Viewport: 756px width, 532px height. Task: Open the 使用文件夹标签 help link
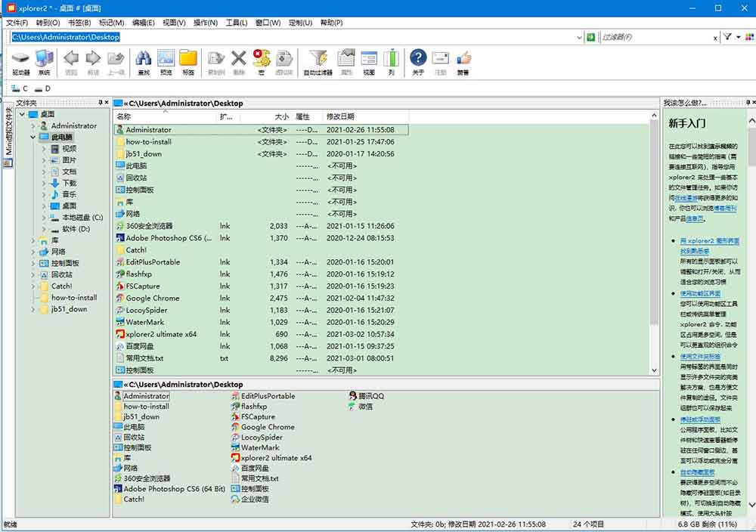700,357
